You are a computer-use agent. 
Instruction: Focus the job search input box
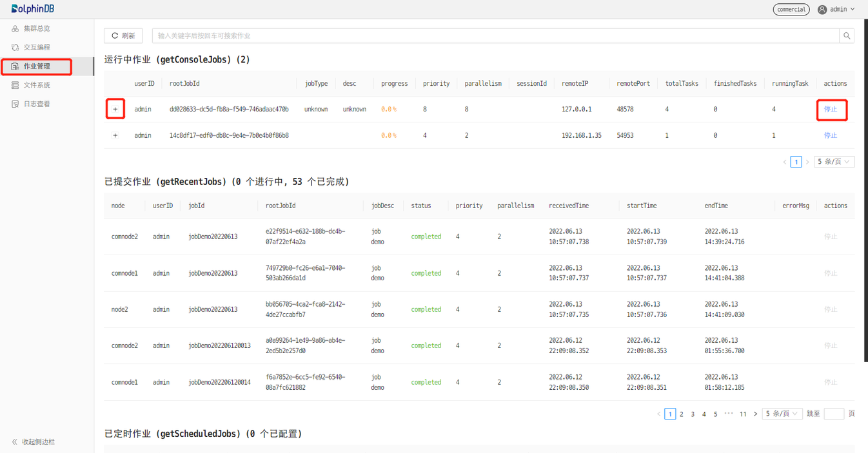[x=495, y=36]
